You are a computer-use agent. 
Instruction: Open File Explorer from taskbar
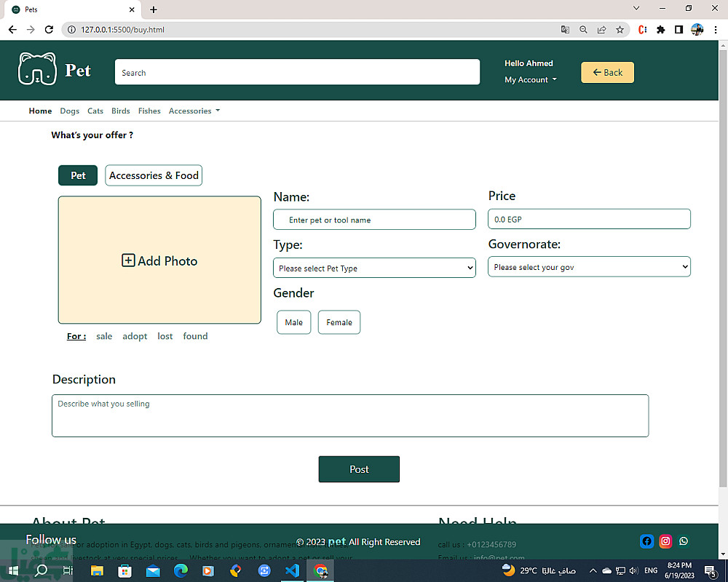97,570
